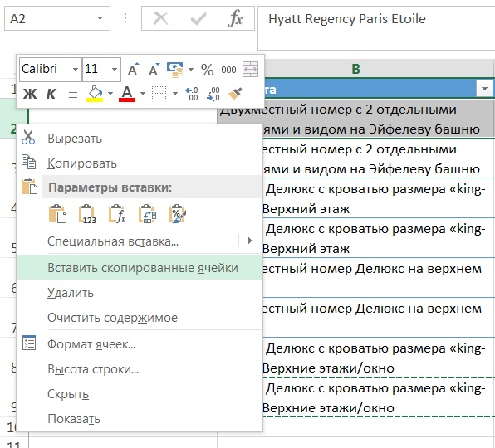Click the formula bar options dots handle
Viewport: 495px width, 448px height.
point(125,18)
